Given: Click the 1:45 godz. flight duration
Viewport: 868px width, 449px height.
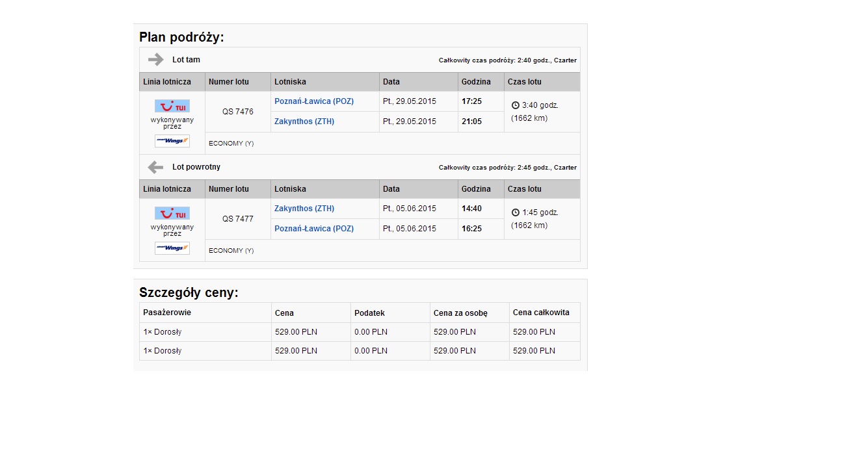Looking at the screenshot, I should (540, 212).
